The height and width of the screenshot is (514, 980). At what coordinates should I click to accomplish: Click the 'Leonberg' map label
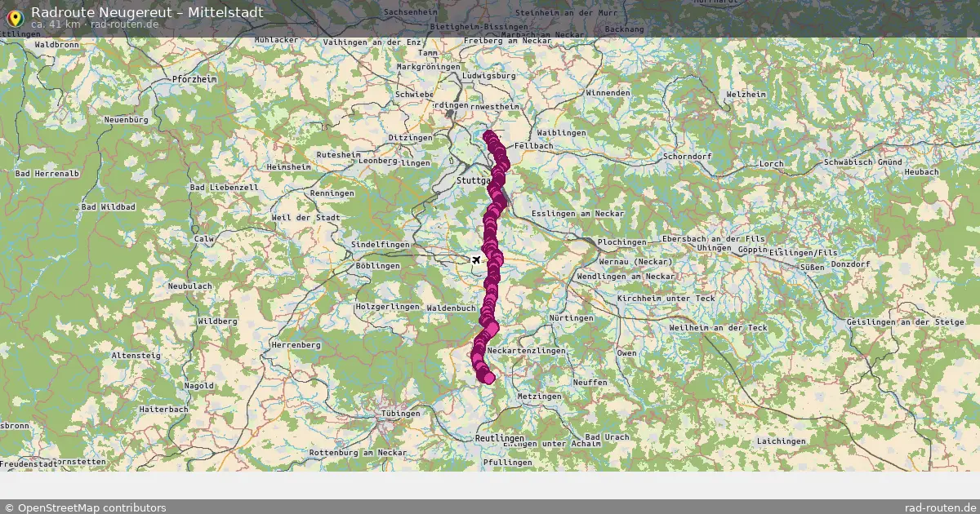click(x=378, y=161)
